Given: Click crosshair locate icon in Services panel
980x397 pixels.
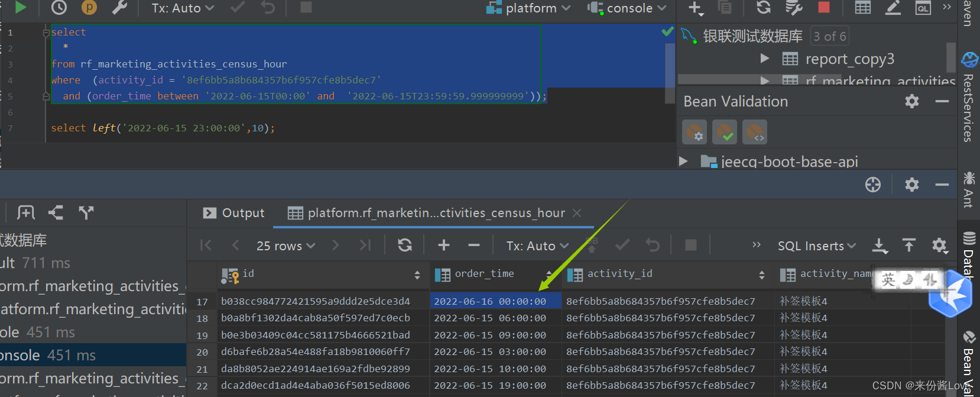Looking at the screenshot, I should (873, 185).
